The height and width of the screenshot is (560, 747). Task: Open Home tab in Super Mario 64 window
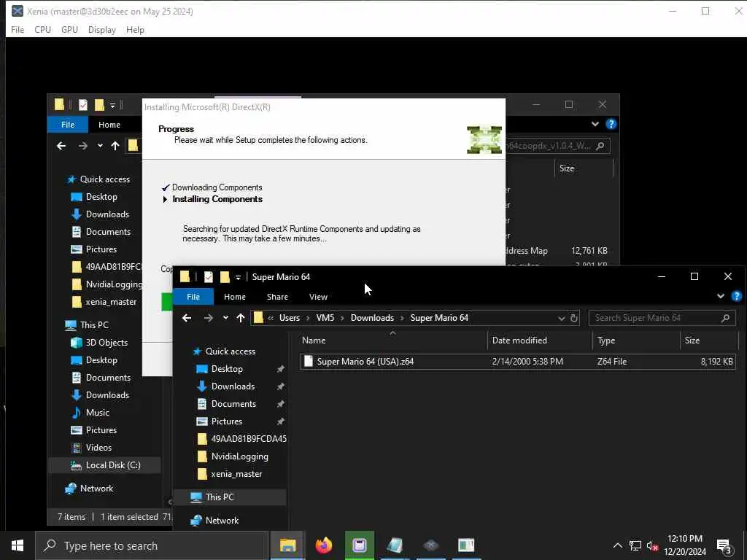pos(235,297)
